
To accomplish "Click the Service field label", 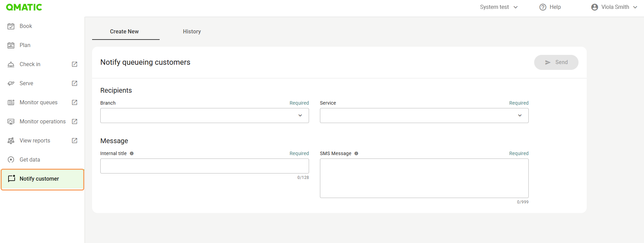I will [328, 103].
